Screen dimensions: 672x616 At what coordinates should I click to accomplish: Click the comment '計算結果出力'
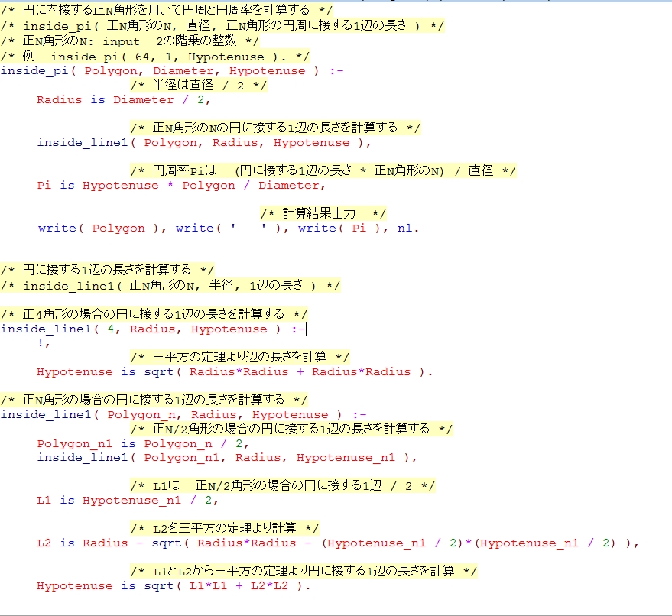pyautogui.click(x=323, y=213)
